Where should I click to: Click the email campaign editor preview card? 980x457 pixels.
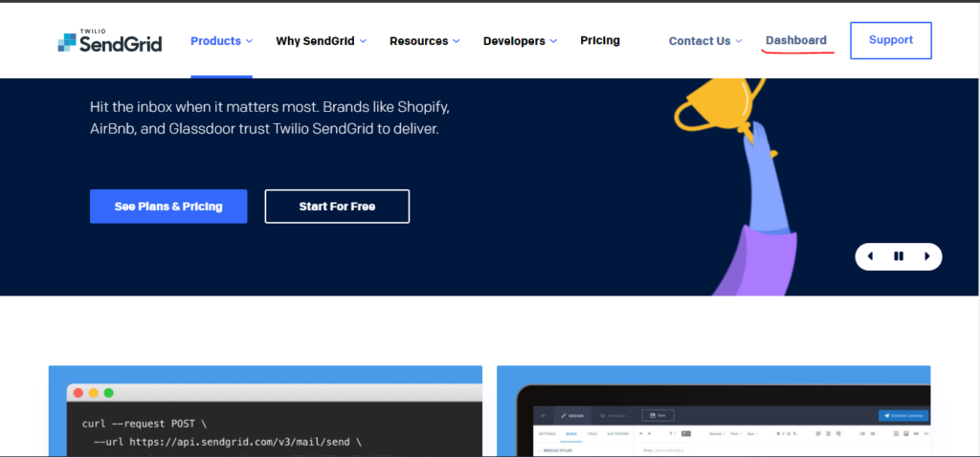pos(714,411)
